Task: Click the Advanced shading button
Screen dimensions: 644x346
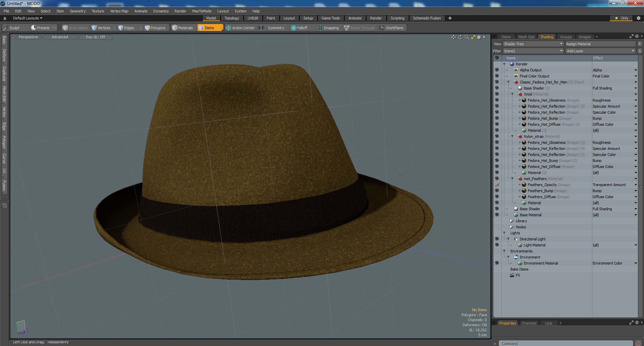Action: [60, 37]
